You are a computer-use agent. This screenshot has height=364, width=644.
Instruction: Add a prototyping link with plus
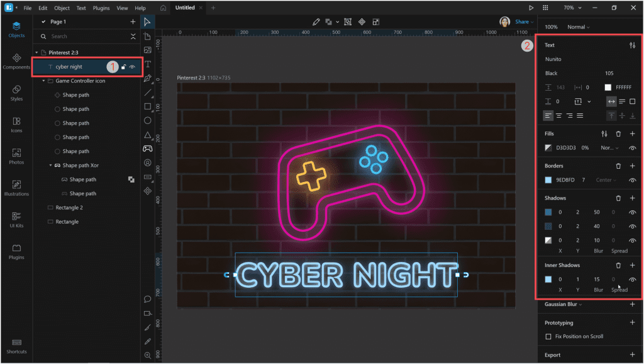tap(632, 322)
